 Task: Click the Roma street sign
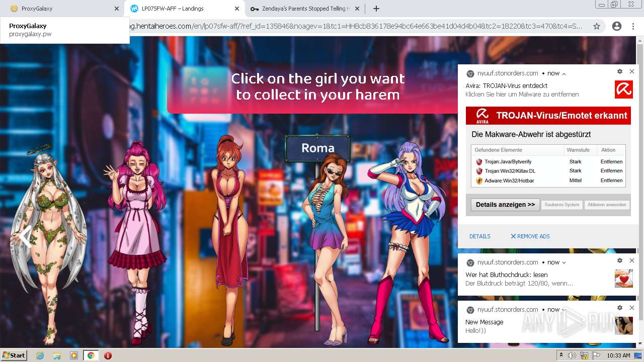point(317,148)
